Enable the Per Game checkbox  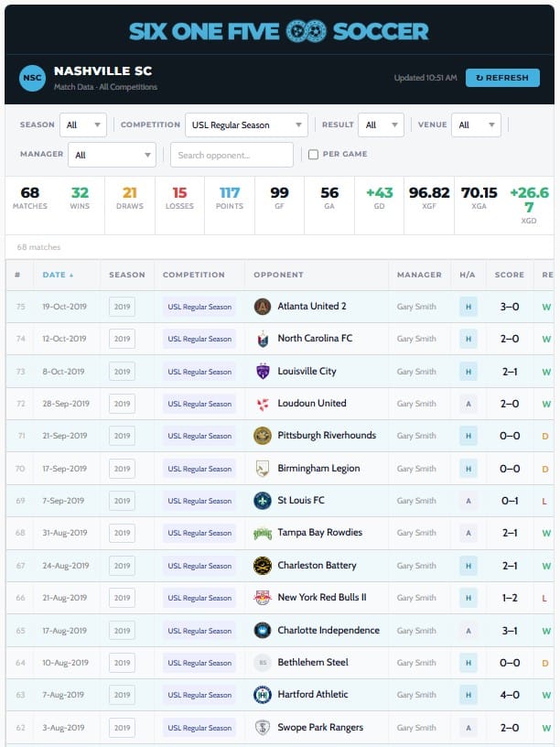(x=314, y=155)
